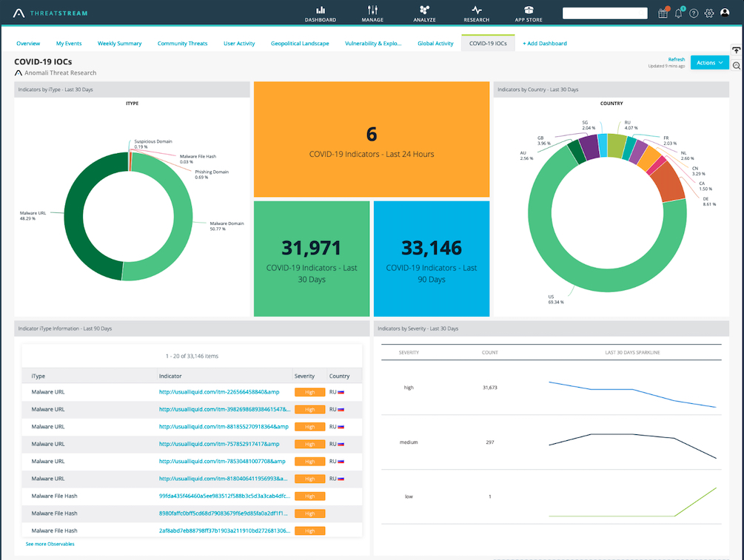This screenshot has height=560, width=744.
Task: Open the notifications bell
Action: click(678, 13)
